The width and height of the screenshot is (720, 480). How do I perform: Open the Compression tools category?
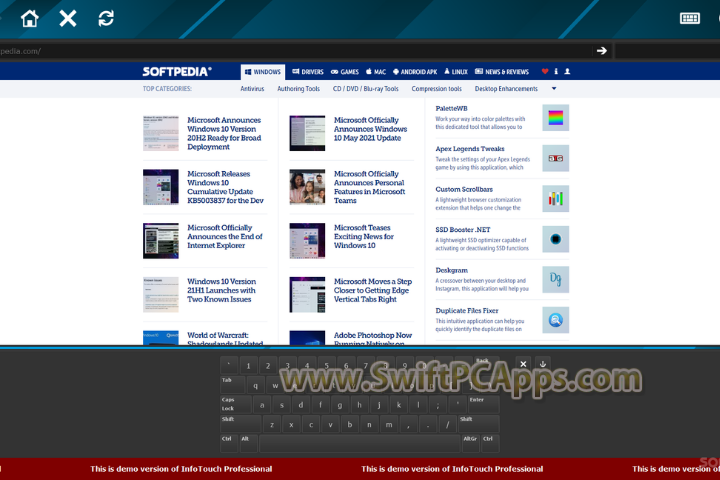(437, 89)
